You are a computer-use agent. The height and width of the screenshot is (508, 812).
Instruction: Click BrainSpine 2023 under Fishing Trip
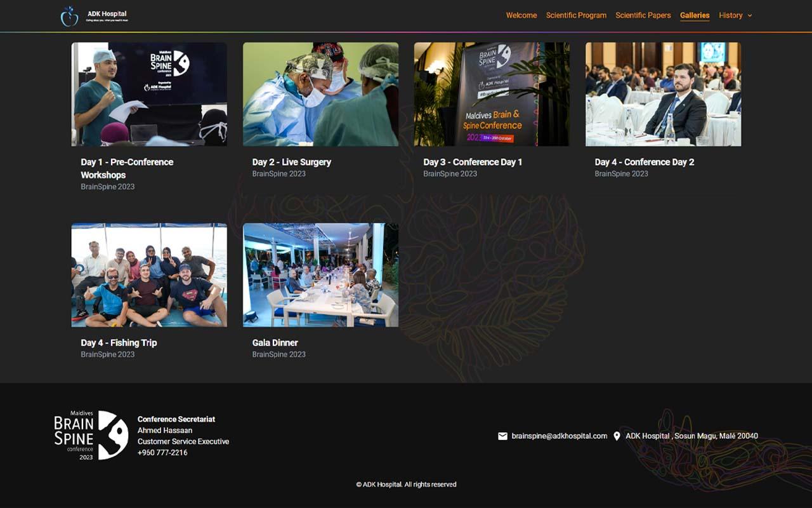click(108, 354)
